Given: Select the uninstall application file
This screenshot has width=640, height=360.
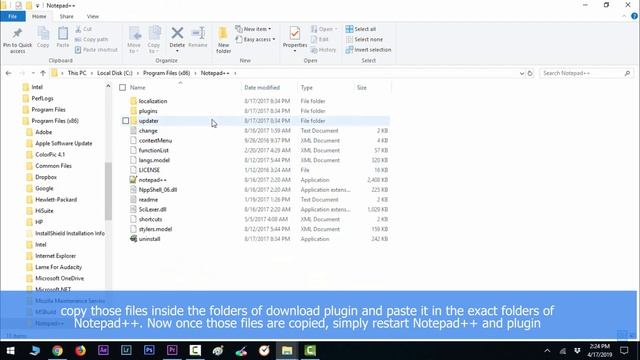Looking at the screenshot, I should [149, 239].
